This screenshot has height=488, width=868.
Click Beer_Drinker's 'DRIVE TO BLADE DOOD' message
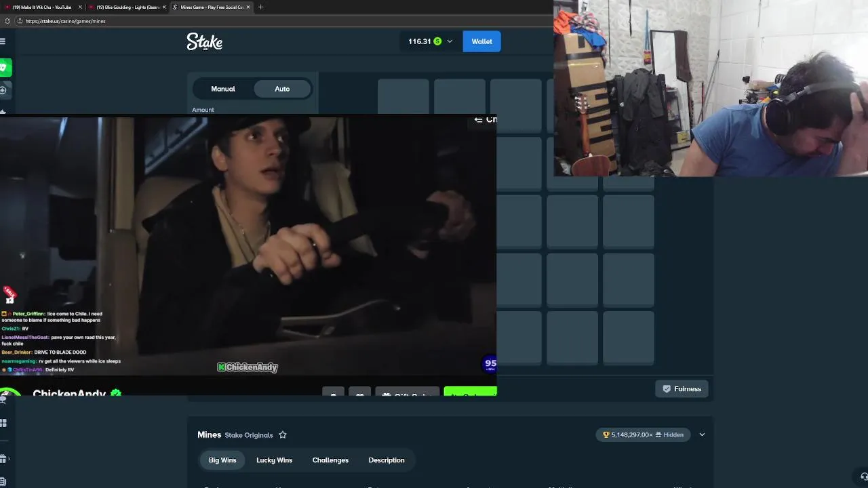click(44, 352)
